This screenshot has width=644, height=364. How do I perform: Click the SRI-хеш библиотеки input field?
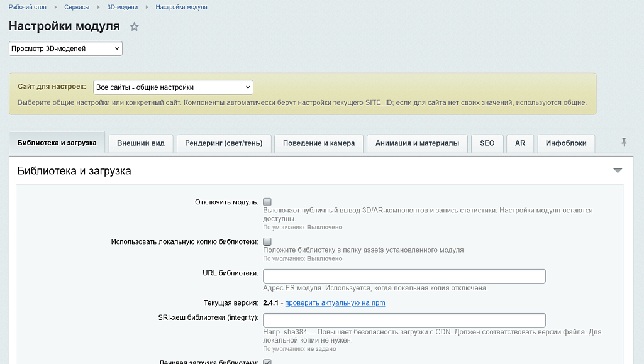404,320
